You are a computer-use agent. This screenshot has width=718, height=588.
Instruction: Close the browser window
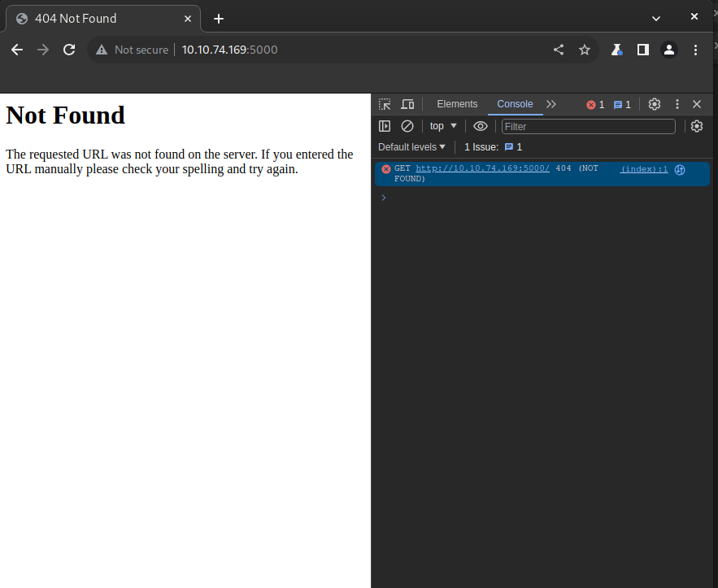click(x=694, y=16)
